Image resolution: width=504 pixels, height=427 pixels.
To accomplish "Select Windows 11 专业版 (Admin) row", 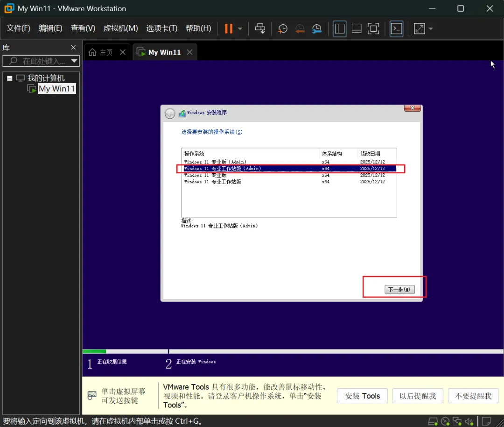I will pos(289,162).
